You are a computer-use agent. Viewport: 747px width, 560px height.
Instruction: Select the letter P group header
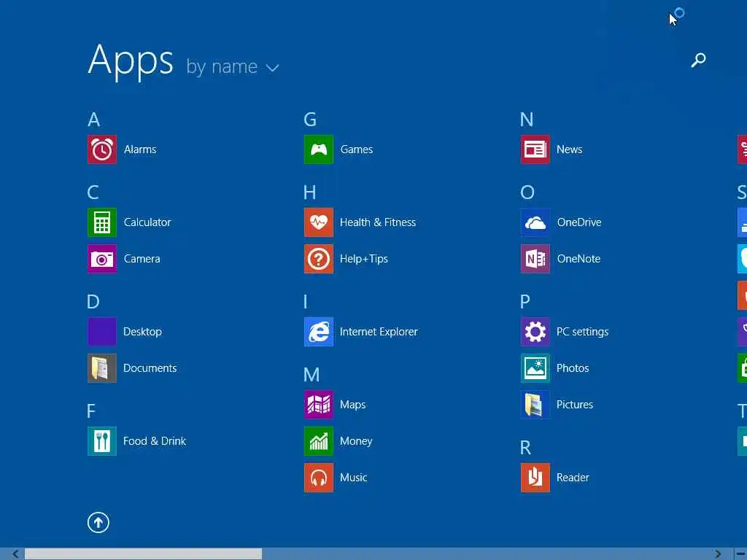click(x=525, y=301)
